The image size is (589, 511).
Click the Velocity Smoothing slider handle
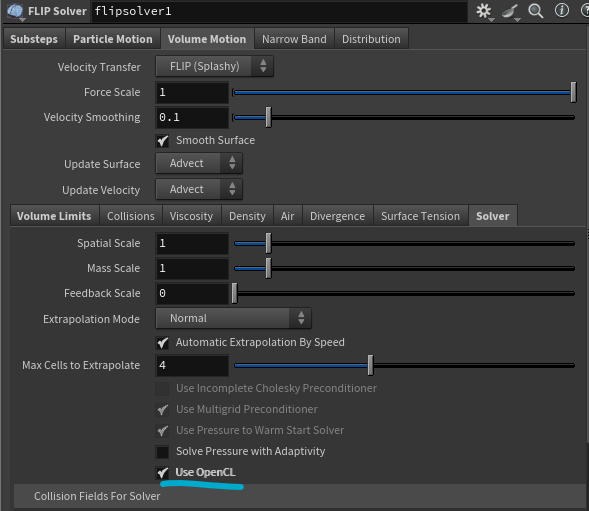[x=268, y=117]
